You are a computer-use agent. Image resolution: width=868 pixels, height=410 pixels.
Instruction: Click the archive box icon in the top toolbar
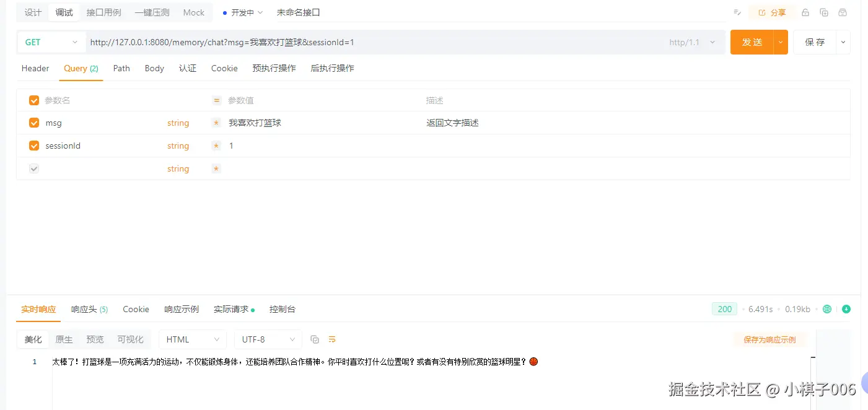843,12
